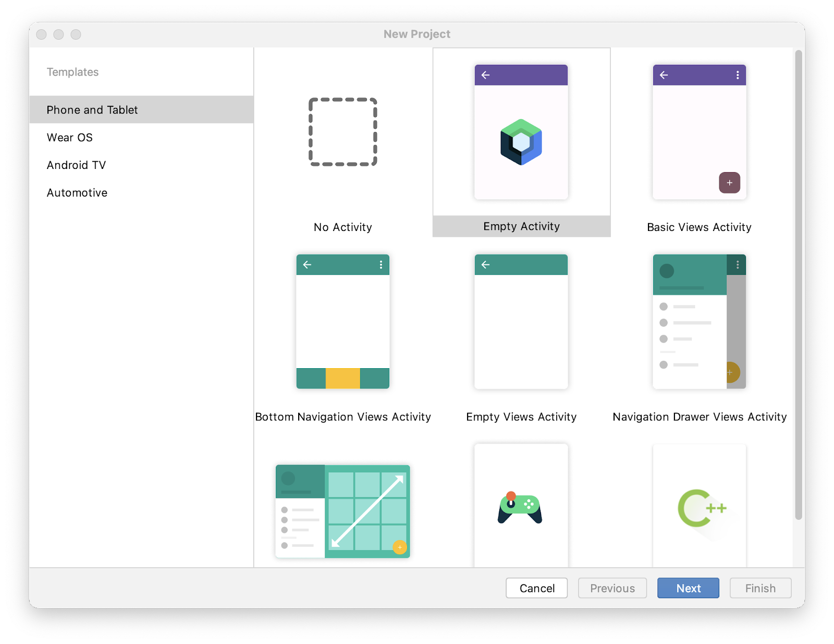Click the overflow dots in Bottom Navigation thumbnail
The image size is (834, 644).
pyautogui.click(x=381, y=265)
